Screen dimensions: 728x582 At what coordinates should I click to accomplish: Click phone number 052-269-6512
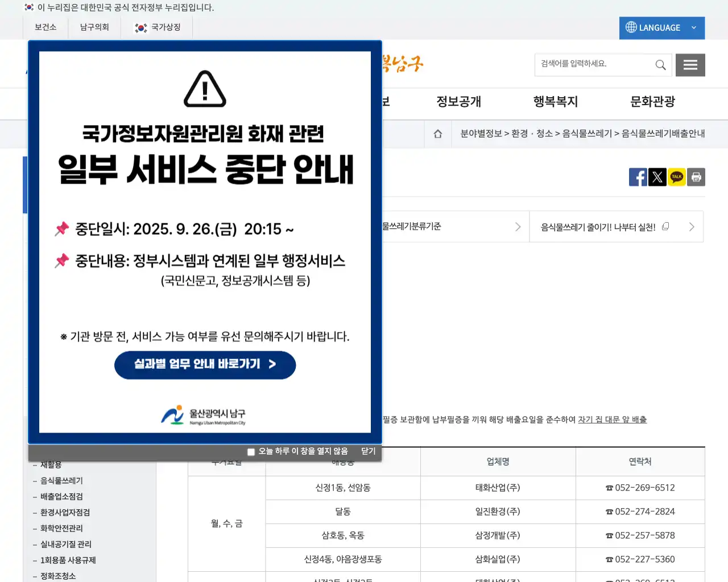[x=645, y=488]
